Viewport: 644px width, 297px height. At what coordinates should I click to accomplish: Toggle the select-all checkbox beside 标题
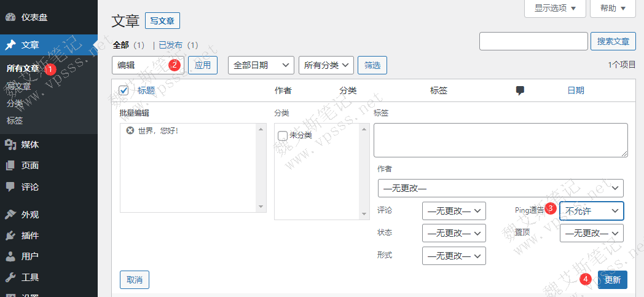(124, 90)
